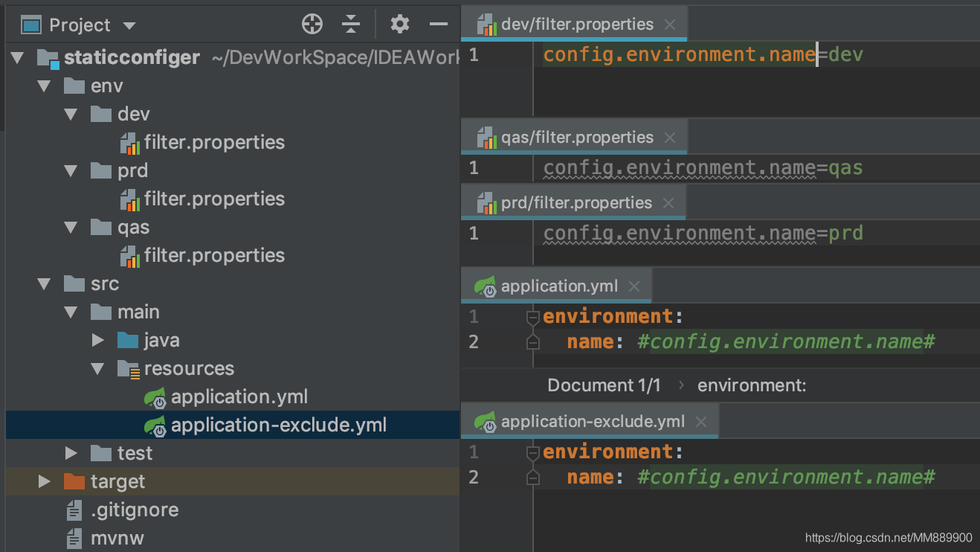Click the orange target folder icon

(x=74, y=481)
